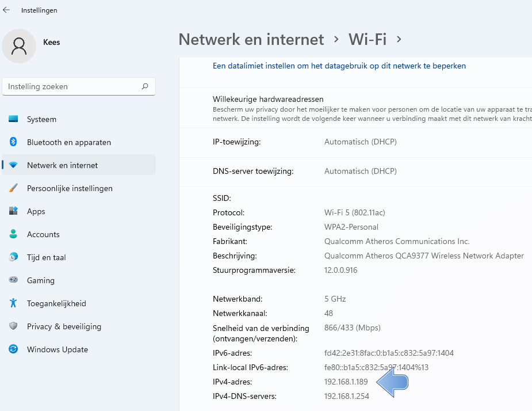The width and height of the screenshot is (532, 411).
Task: Open the Kees user profile picture
Action: pyautogui.click(x=19, y=46)
